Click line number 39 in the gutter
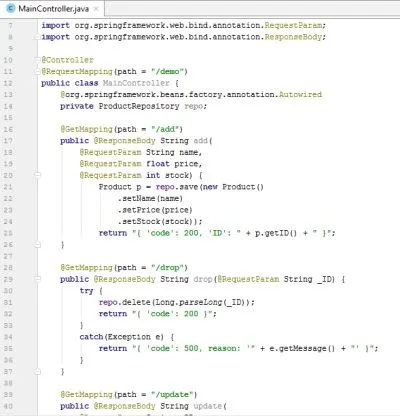 coord(8,395)
